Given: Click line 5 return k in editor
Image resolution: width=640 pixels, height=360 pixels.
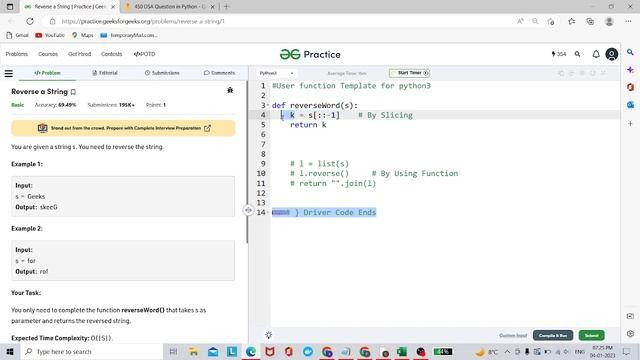Looking at the screenshot, I should tap(308, 125).
